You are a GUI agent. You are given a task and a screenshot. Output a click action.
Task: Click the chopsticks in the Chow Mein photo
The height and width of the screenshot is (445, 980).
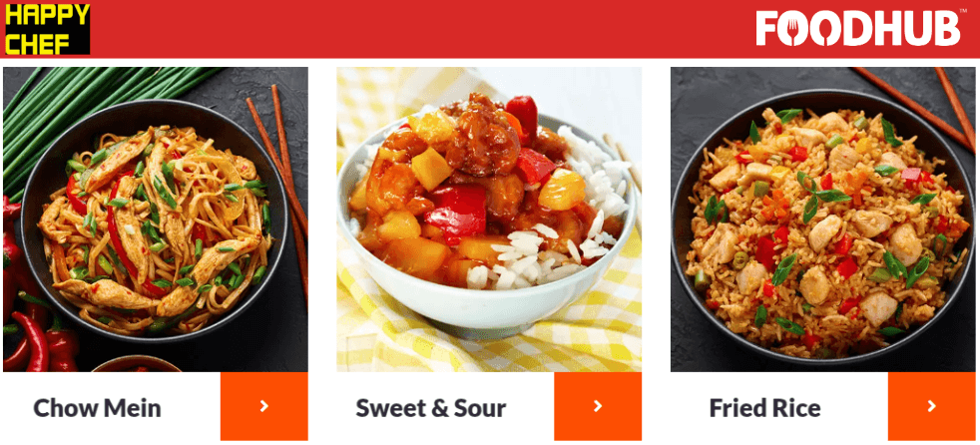tap(282, 182)
